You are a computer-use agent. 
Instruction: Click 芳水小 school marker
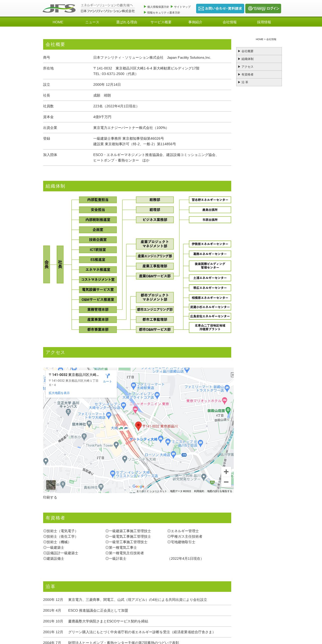pyautogui.click(x=84, y=437)
